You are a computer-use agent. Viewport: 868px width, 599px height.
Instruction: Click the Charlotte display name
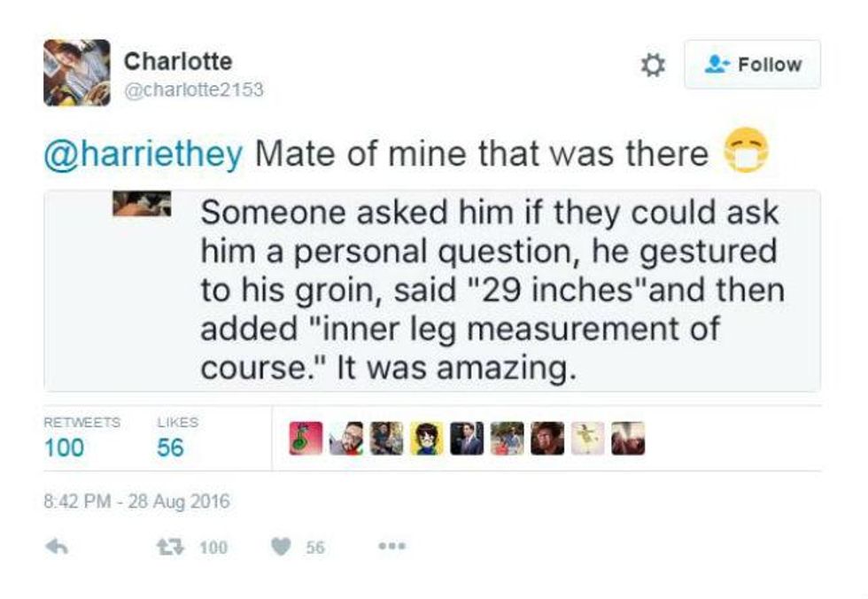point(178,61)
